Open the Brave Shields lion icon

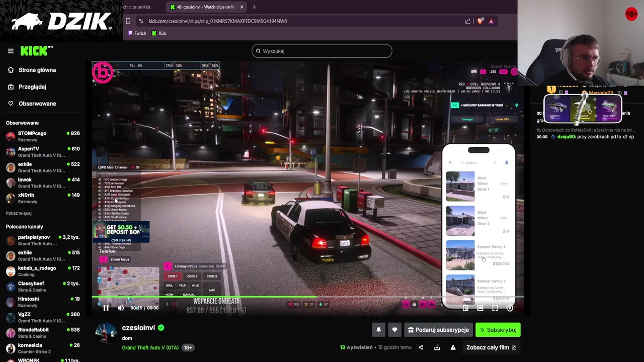(x=480, y=21)
